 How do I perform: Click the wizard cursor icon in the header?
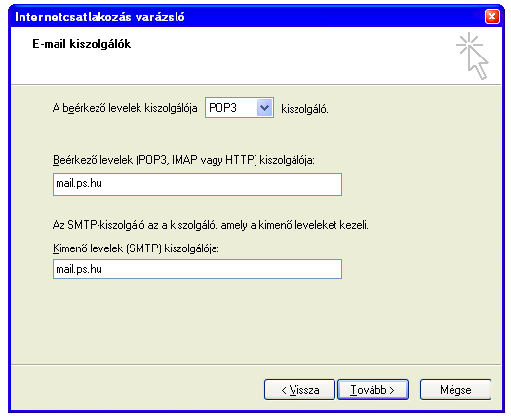coord(473,56)
